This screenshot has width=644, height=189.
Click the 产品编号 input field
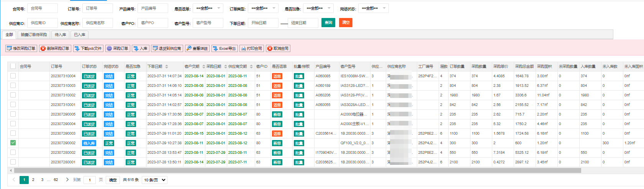(152, 8)
